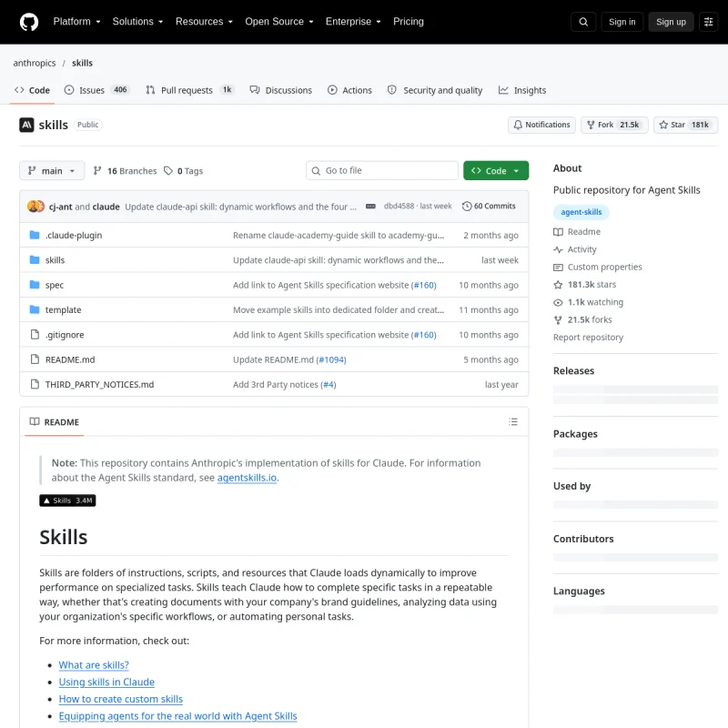Expand the Solutions menu
The width and height of the screenshot is (728, 728).
138,22
